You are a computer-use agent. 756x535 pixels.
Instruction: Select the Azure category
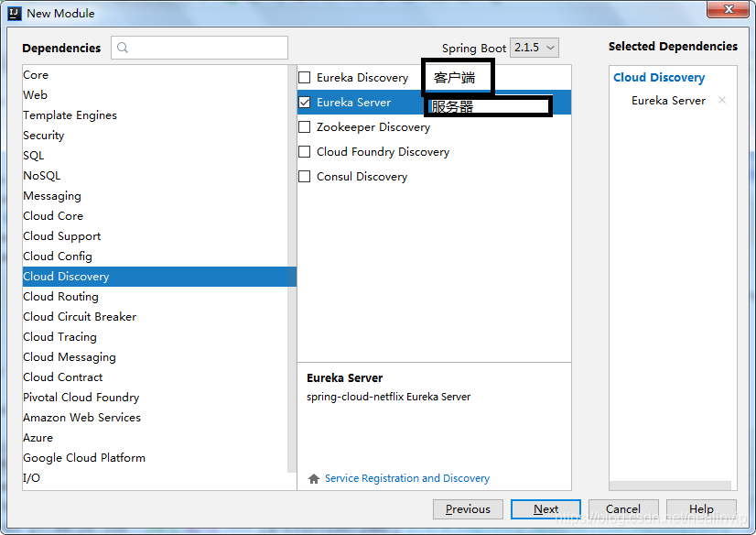155,438
